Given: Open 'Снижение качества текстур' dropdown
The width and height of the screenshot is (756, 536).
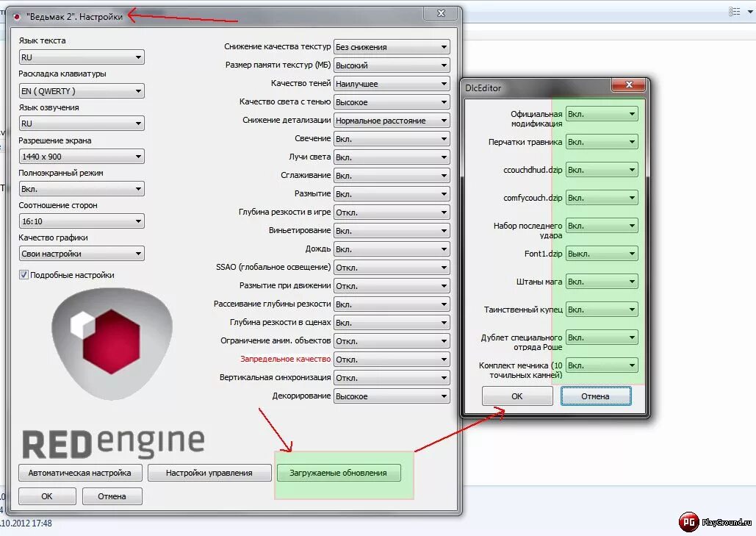Looking at the screenshot, I should (392, 47).
